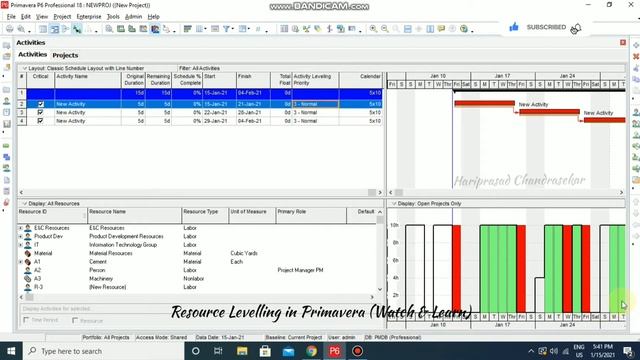Click Primavera P6 taskbar icon
640x360 pixels.
coord(334,351)
